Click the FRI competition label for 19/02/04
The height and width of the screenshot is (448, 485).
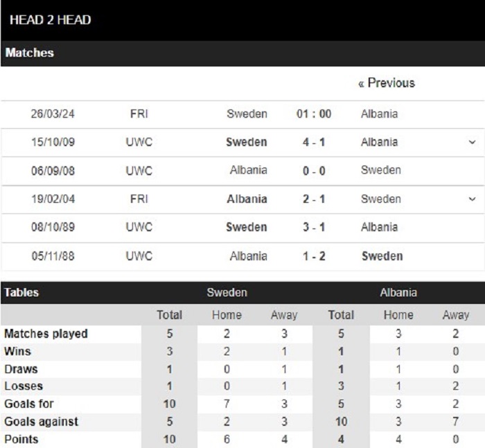[139, 199]
